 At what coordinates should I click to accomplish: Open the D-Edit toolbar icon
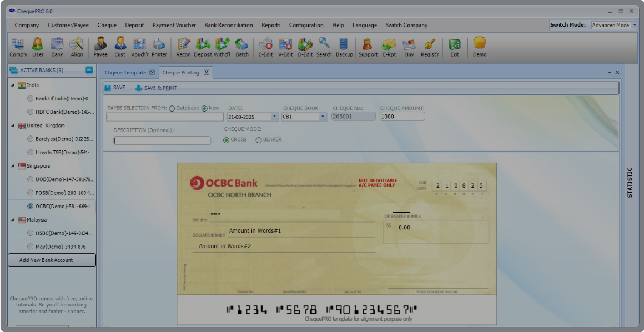[305, 47]
